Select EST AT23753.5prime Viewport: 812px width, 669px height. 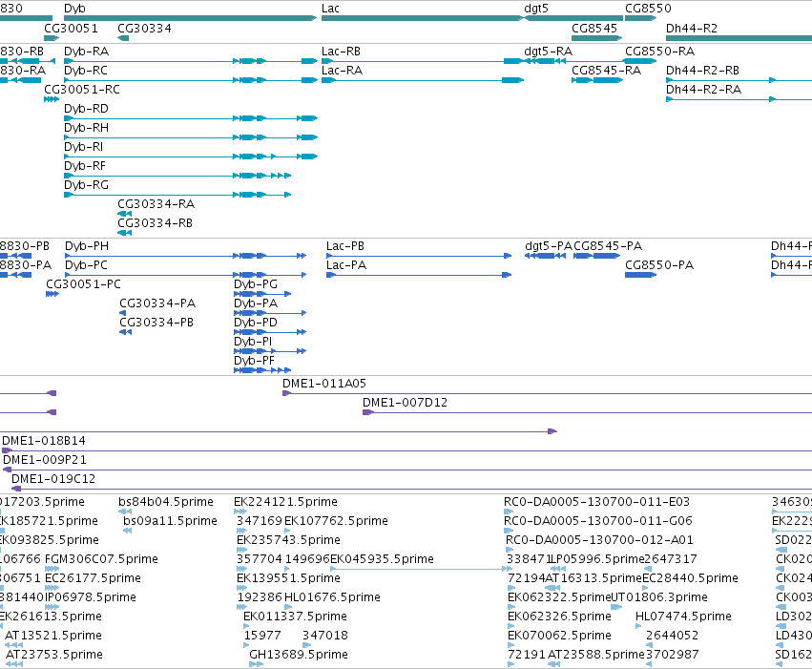(x=53, y=655)
